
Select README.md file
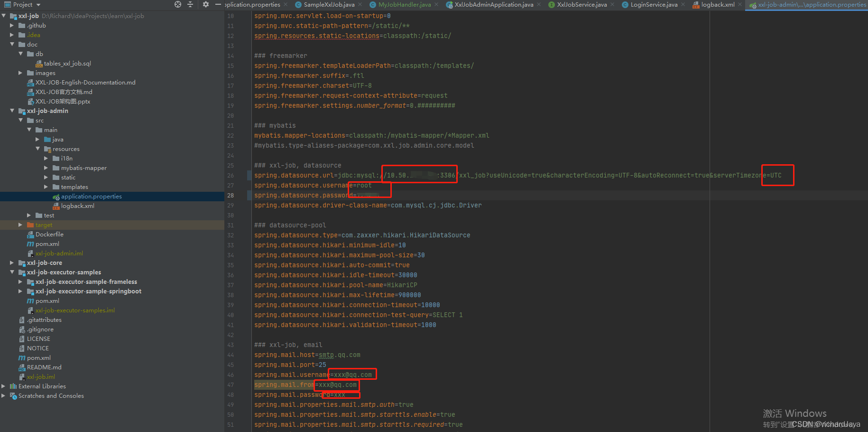[44, 367]
